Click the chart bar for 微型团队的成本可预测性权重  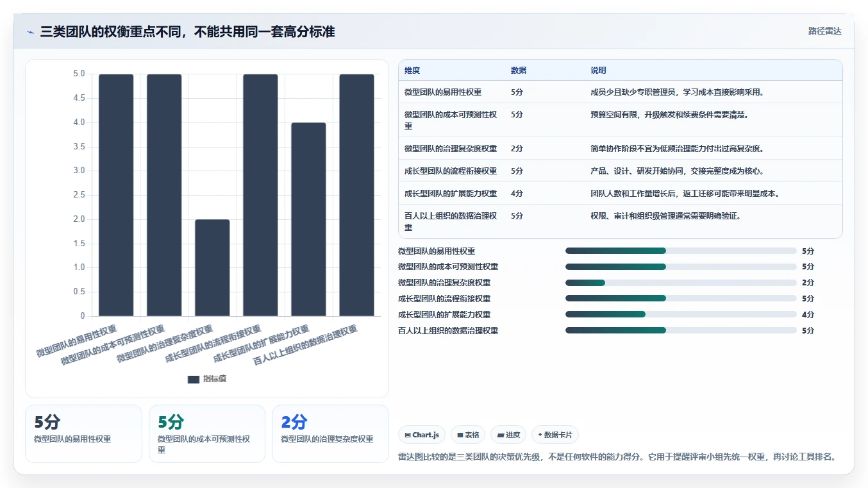[164, 195]
